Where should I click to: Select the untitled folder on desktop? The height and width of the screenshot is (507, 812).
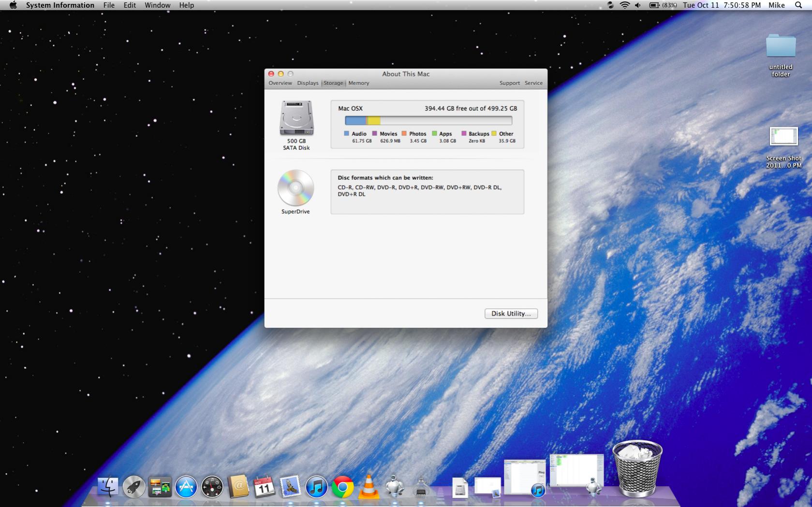point(781,46)
